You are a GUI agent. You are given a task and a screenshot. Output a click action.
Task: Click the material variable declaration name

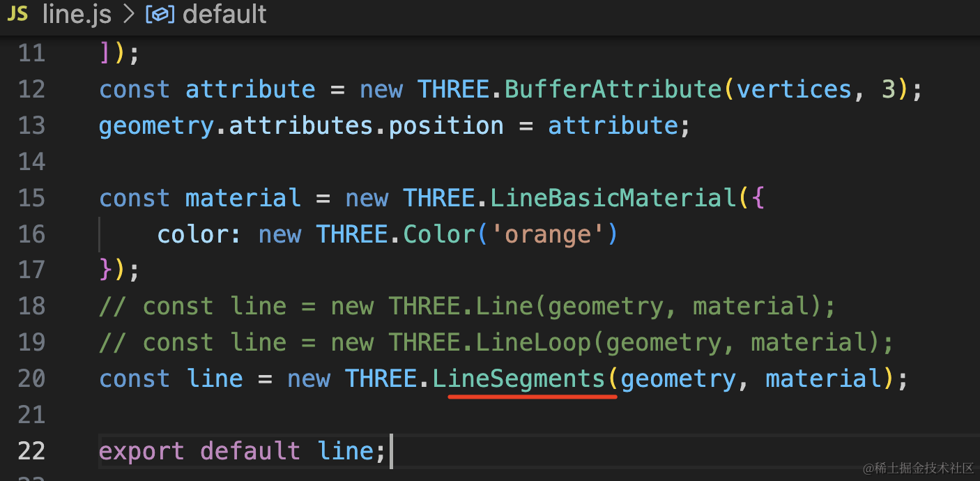pos(243,198)
